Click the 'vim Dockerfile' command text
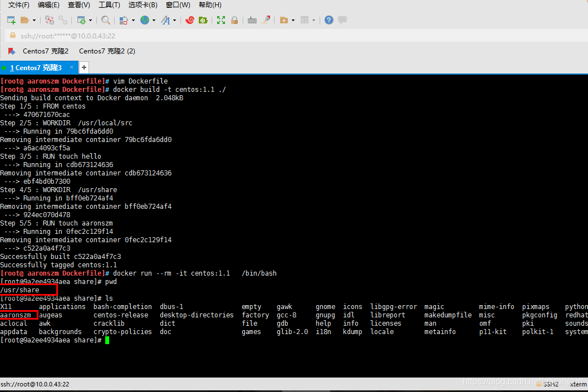Viewport: 588px width, 392px height. click(140, 81)
